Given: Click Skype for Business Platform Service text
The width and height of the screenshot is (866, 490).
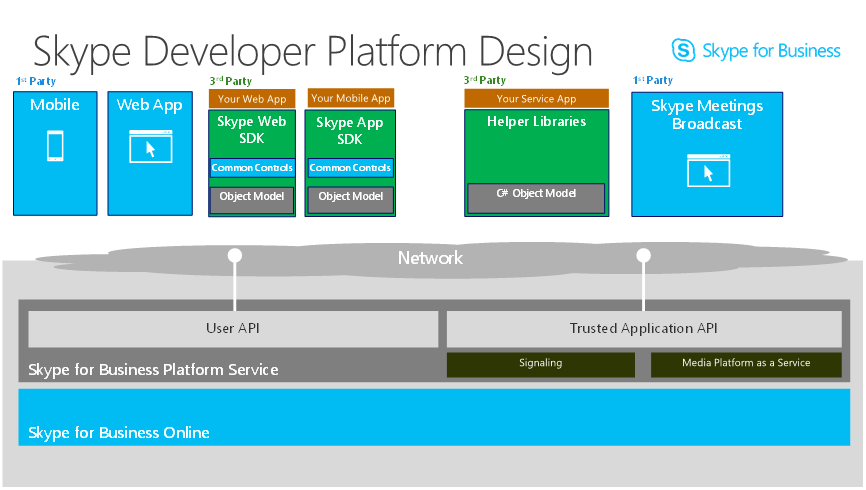Looking at the screenshot, I should click(153, 370).
